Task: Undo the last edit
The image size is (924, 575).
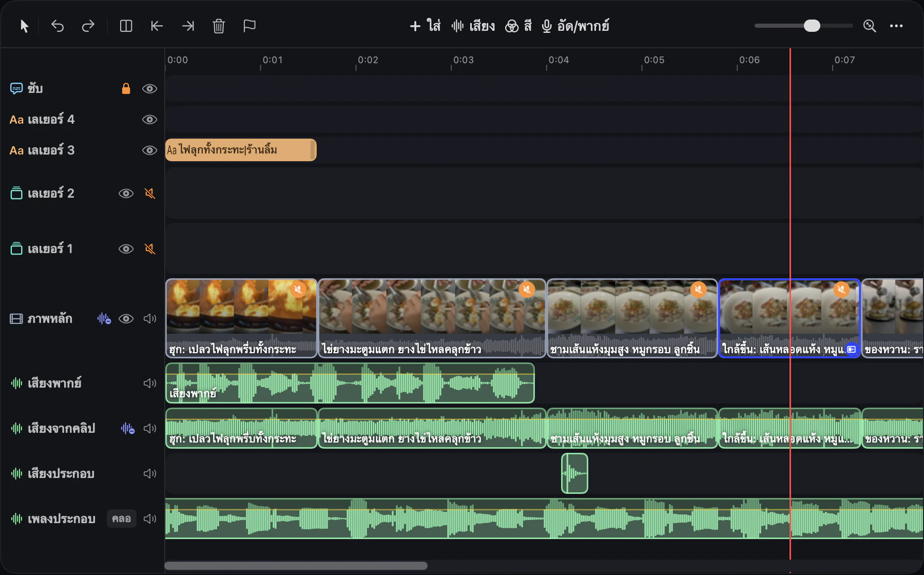Action: pyautogui.click(x=57, y=26)
